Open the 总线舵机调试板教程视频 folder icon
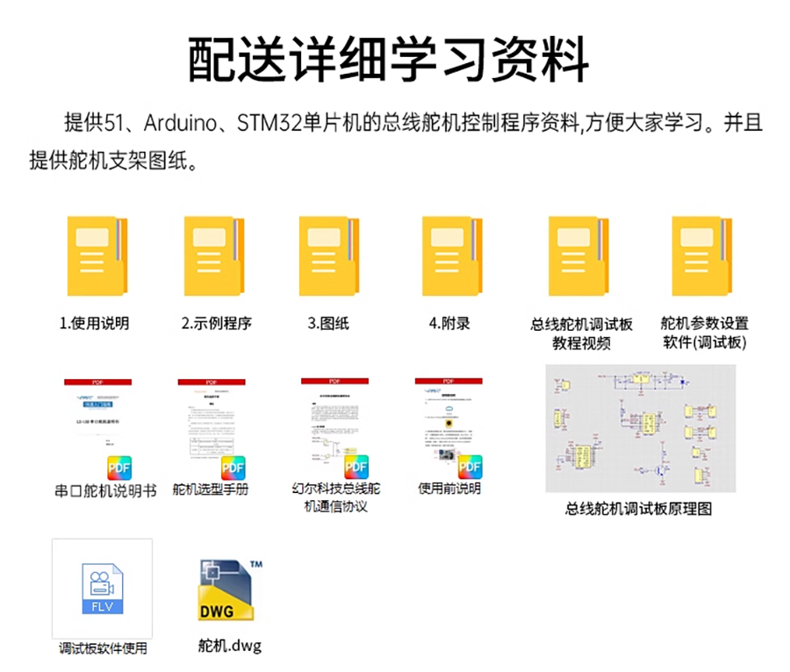 (579, 255)
